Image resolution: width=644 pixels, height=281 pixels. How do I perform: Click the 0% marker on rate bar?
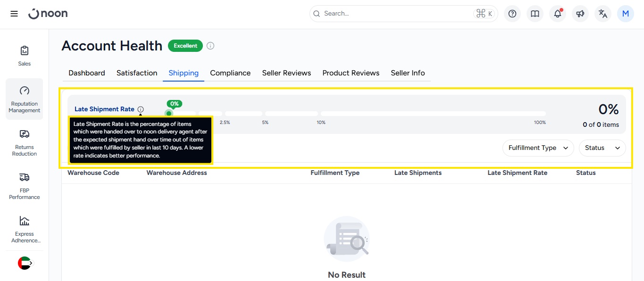tap(169, 113)
